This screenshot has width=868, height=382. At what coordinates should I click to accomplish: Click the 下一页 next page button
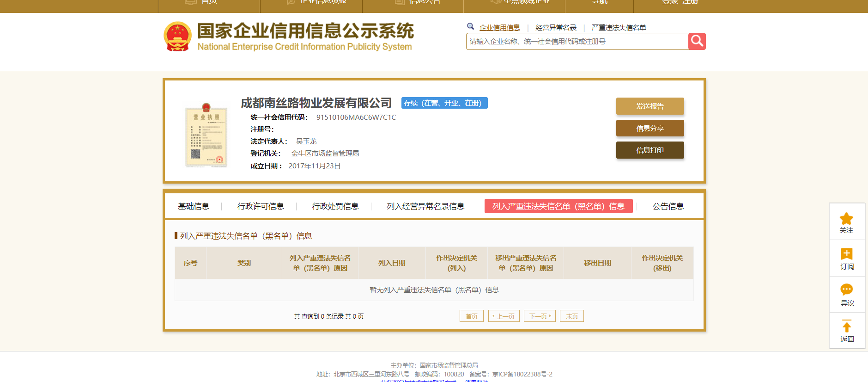(540, 316)
